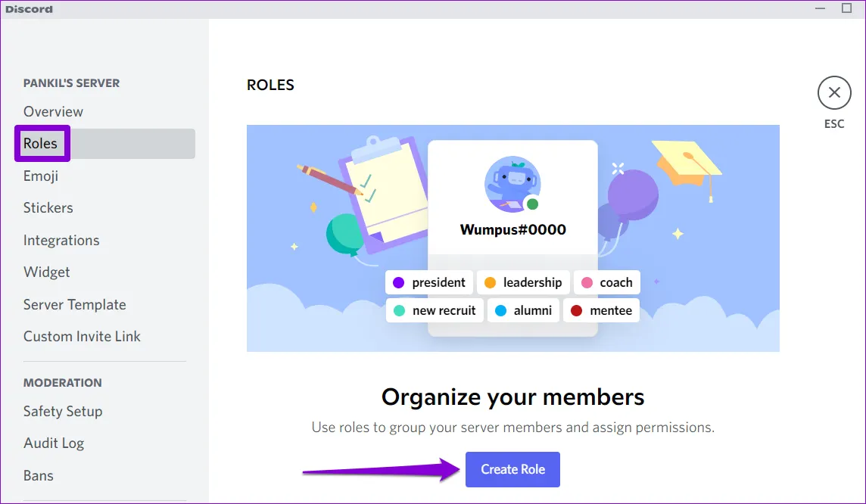Click the purple president color dot
The image size is (866, 504).
pos(399,283)
